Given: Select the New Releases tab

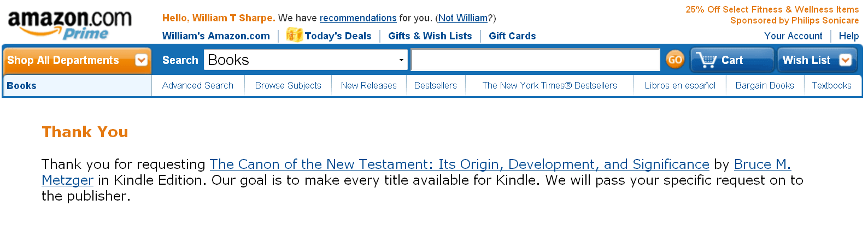Looking at the screenshot, I should (369, 86).
